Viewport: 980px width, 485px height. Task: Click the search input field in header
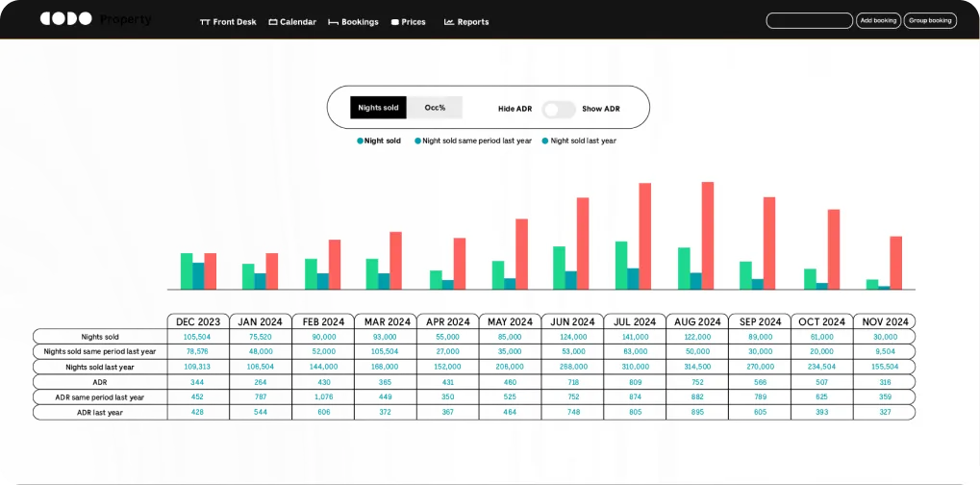[809, 20]
